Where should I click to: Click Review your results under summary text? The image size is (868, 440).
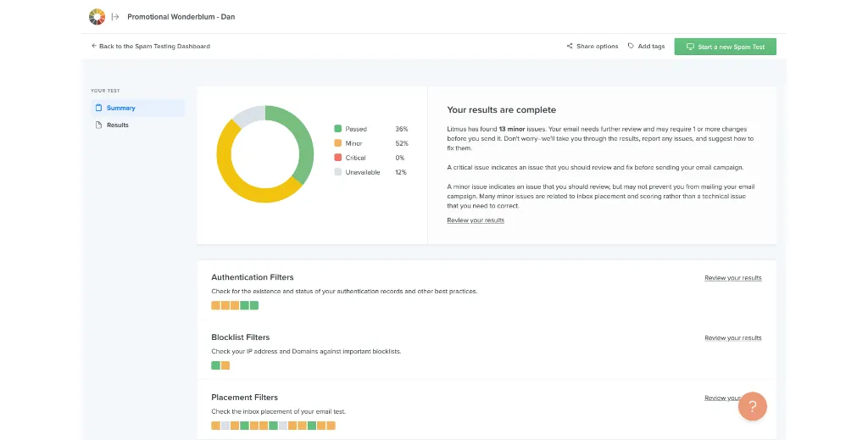(476, 220)
